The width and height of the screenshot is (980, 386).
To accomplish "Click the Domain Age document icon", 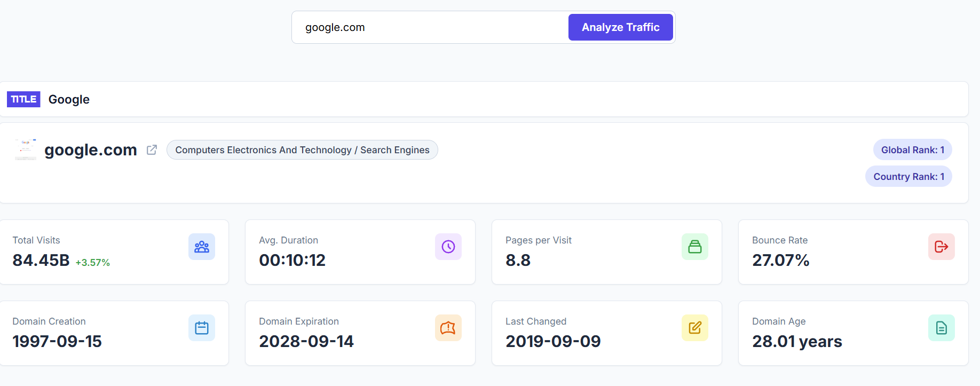I will (x=942, y=328).
